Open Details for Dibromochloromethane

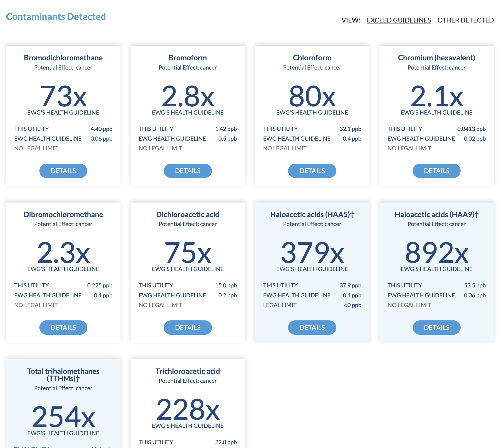click(63, 328)
